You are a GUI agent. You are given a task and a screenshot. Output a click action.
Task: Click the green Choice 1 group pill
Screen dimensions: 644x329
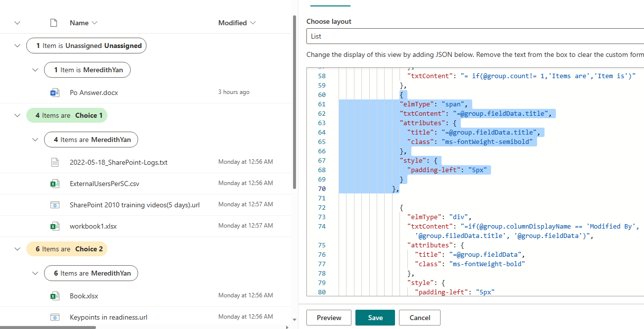tap(67, 115)
